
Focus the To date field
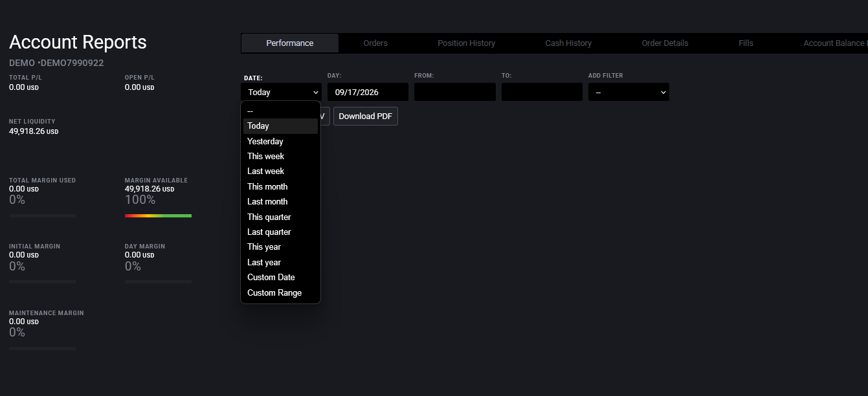pos(542,92)
